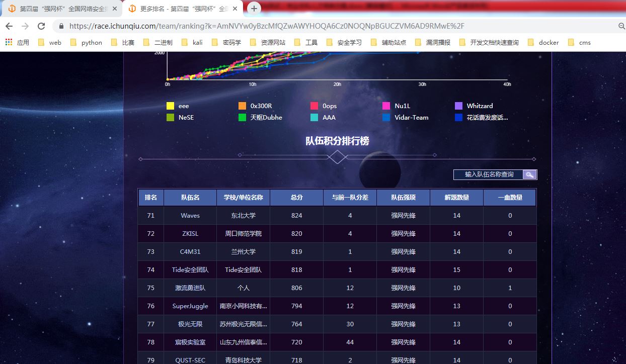Open the 密码学 bookmark folder
This screenshot has height=364, width=626.
pyautogui.click(x=226, y=43)
